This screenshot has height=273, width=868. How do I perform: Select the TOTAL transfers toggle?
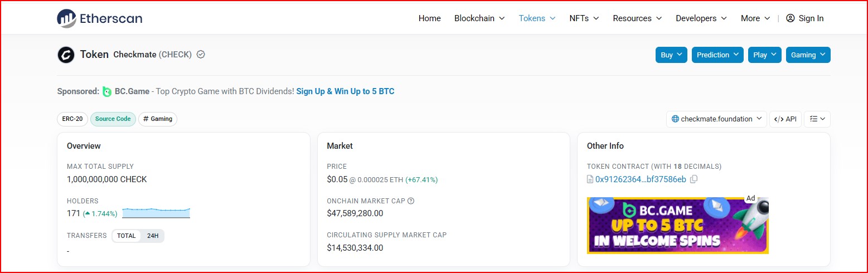coord(127,236)
